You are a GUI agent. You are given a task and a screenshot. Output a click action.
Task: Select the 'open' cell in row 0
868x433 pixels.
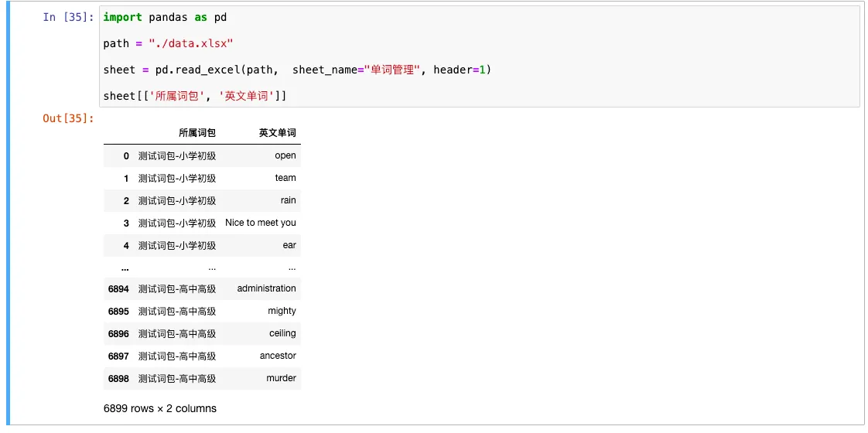click(x=285, y=155)
